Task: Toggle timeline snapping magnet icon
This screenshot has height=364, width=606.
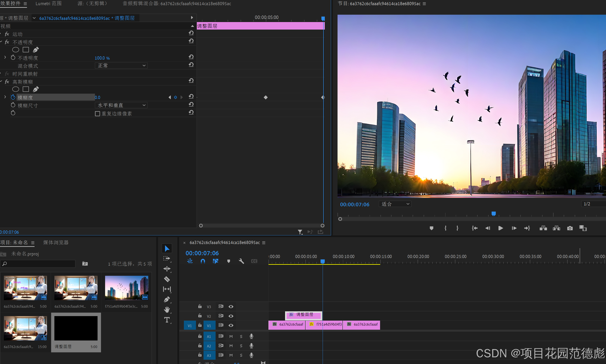Action: pos(203,261)
